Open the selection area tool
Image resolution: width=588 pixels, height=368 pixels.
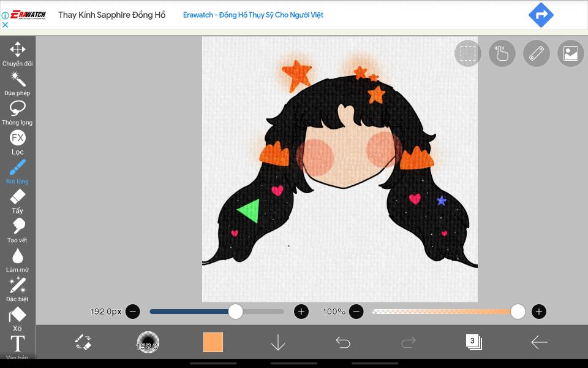coord(467,53)
